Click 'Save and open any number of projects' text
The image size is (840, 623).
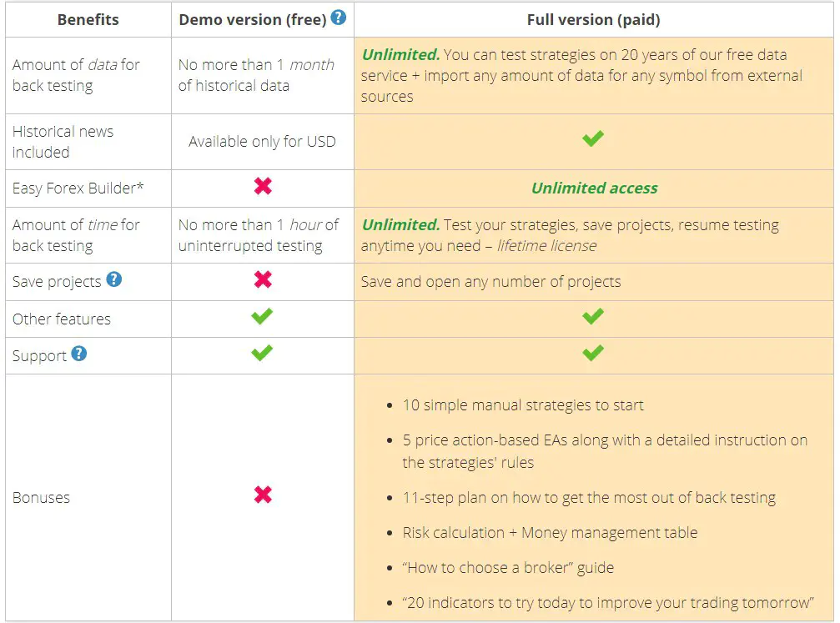pos(490,282)
